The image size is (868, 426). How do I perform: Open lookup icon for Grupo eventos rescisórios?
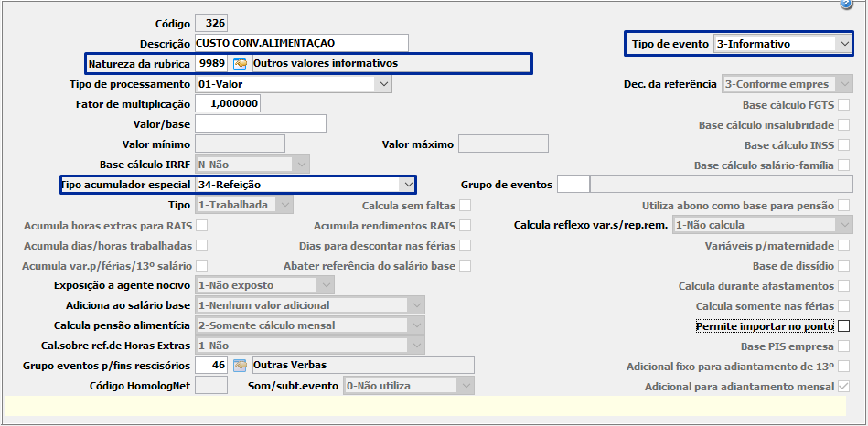tap(239, 365)
